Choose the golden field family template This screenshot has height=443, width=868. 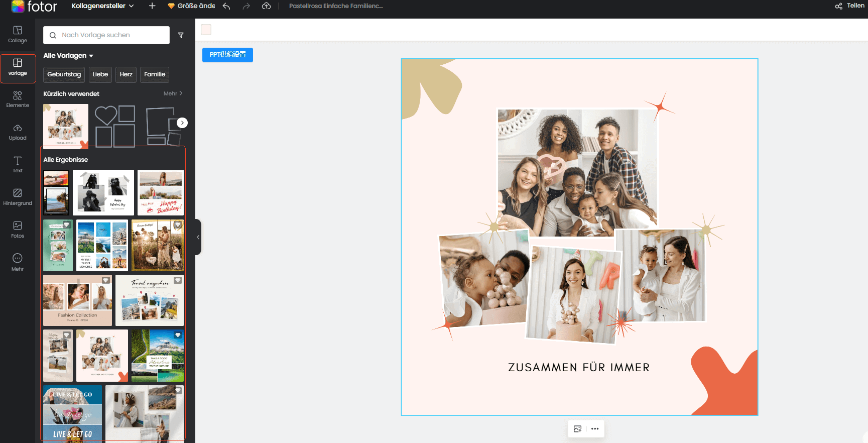(158, 245)
